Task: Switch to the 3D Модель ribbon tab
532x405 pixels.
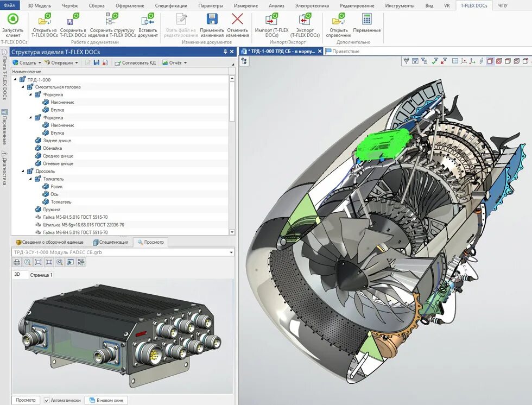Action: (x=39, y=5)
